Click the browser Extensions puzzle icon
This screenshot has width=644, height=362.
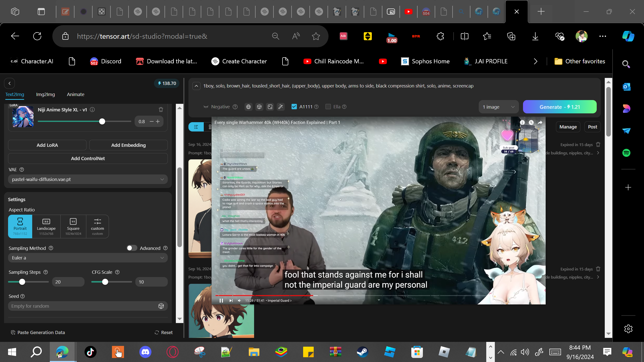coord(440,36)
